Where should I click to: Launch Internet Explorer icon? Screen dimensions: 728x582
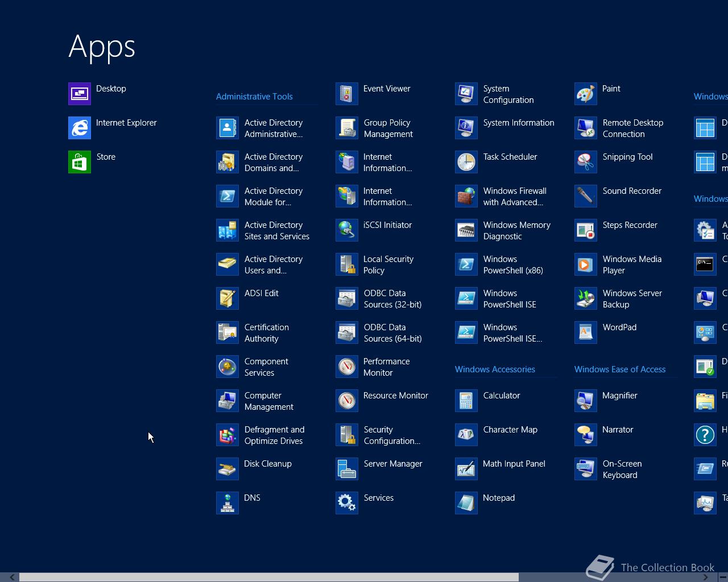tap(80, 128)
